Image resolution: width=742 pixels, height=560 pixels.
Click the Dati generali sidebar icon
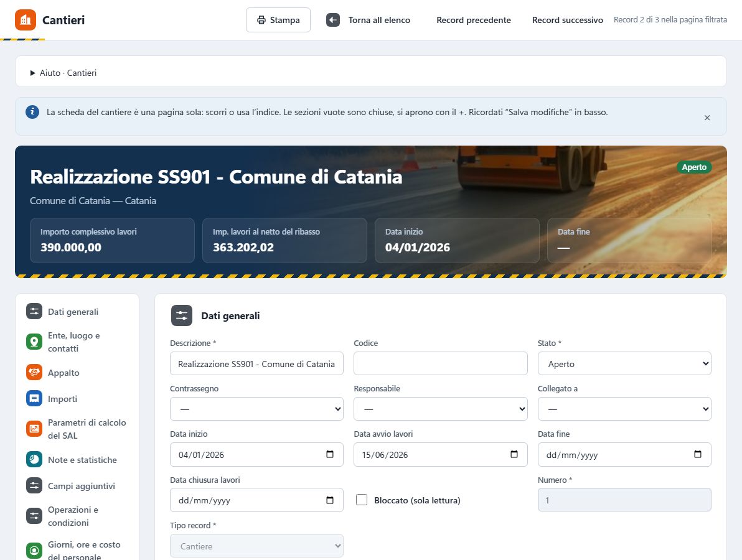point(34,311)
